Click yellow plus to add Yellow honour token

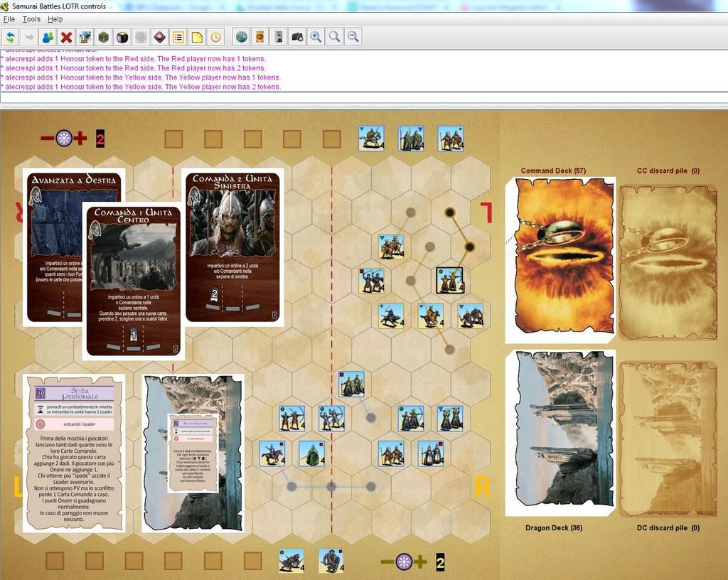pos(420,562)
